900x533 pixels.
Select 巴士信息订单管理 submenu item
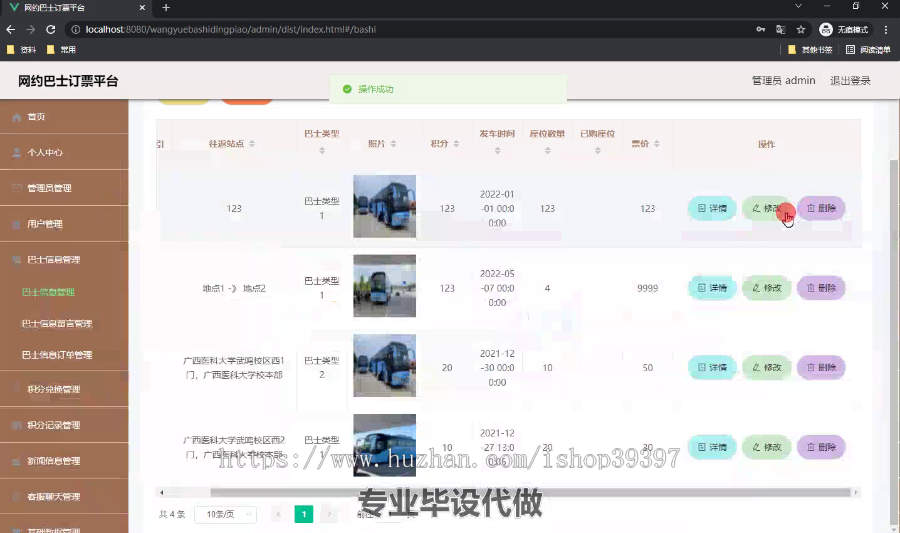[57, 355]
